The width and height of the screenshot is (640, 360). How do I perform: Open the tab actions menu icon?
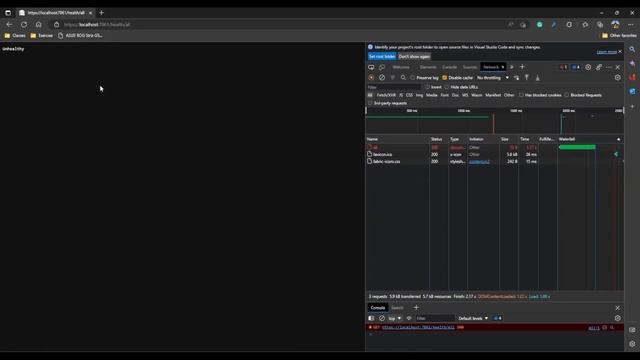pos(8,13)
